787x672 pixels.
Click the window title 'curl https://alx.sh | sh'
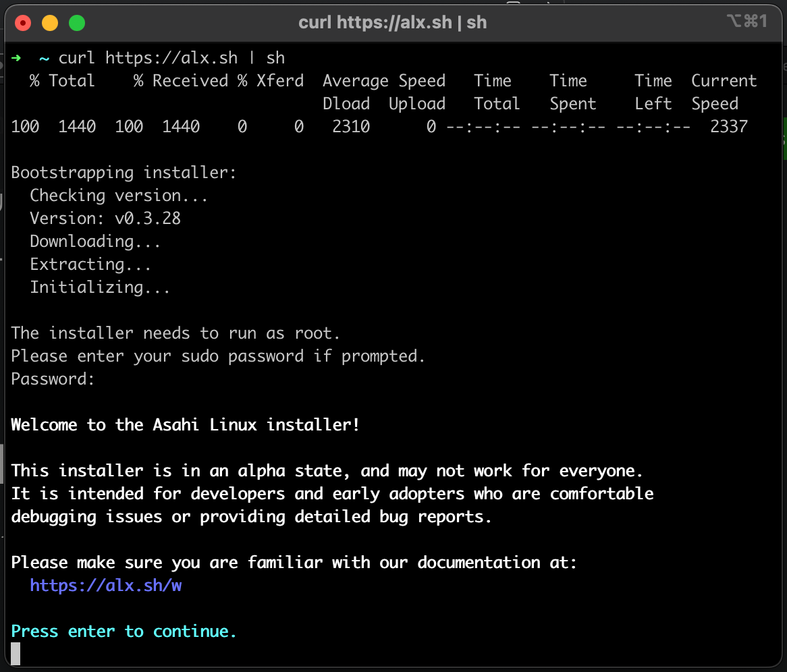tap(393, 22)
